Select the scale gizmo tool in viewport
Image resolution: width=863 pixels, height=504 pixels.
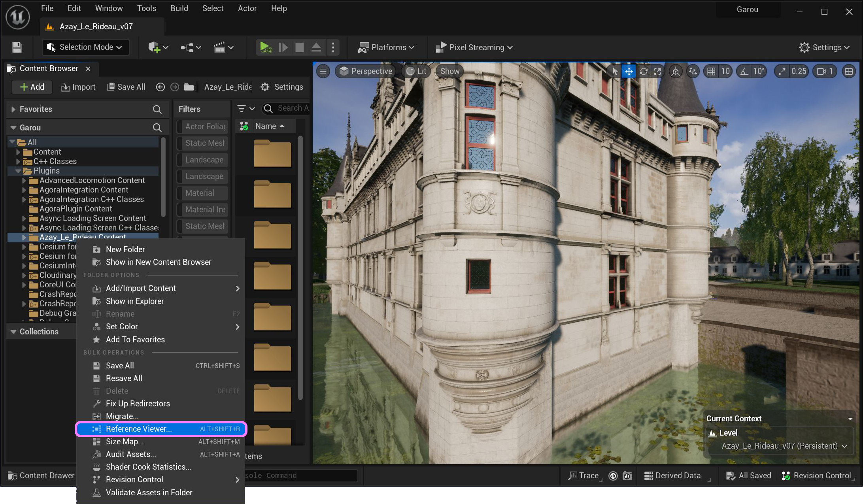pyautogui.click(x=657, y=71)
